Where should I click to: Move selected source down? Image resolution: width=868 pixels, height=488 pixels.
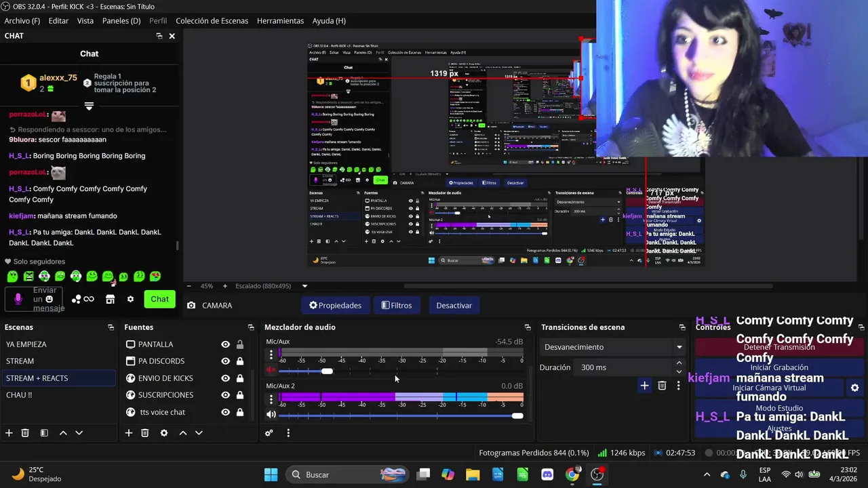click(x=199, y=432)
